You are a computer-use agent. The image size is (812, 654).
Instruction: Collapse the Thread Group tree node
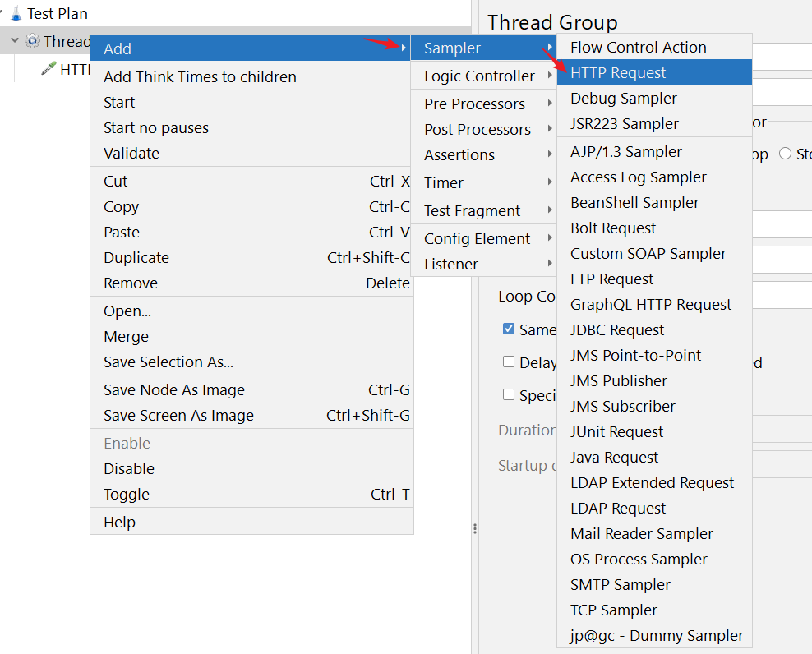[14, 41]
